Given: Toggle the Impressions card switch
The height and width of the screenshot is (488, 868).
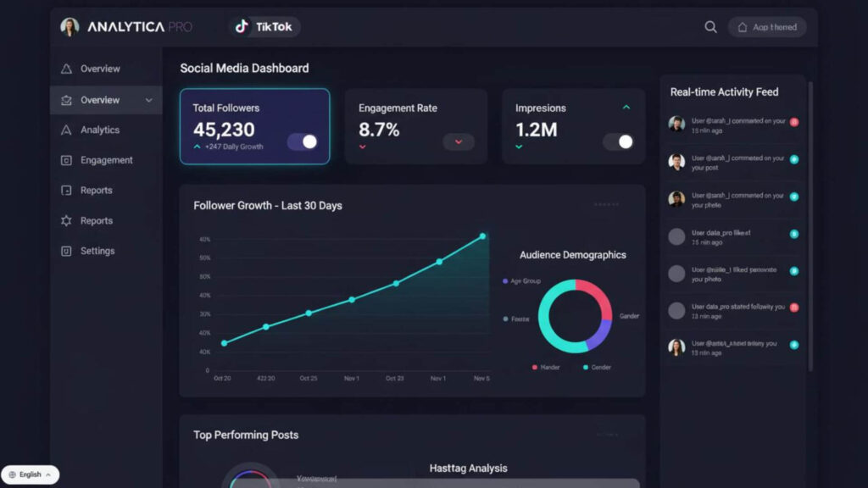Looking at the screenshot, I should (618, 141).
